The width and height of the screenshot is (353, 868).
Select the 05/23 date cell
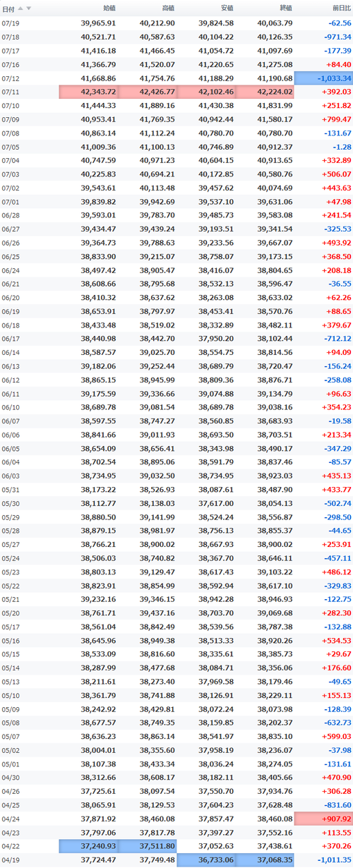tap(11, 572)
